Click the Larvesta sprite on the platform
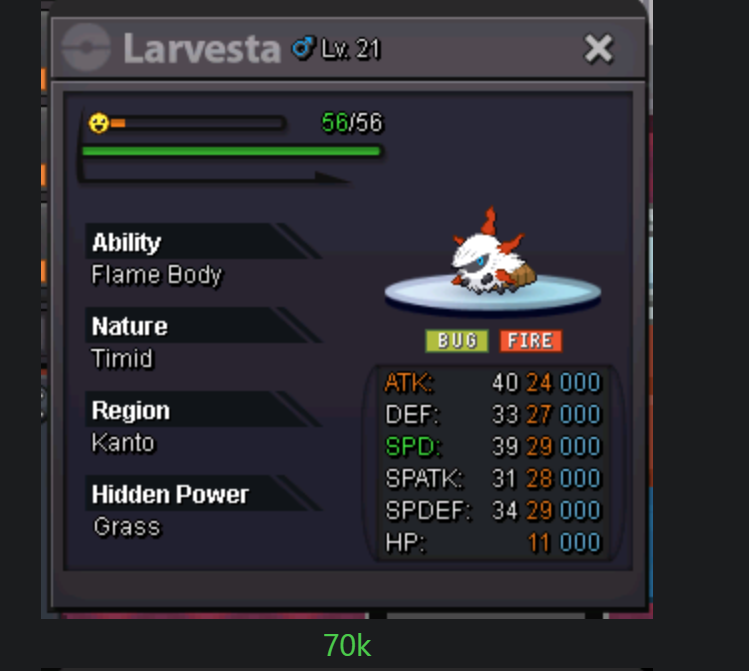 (x=493, y=253)
